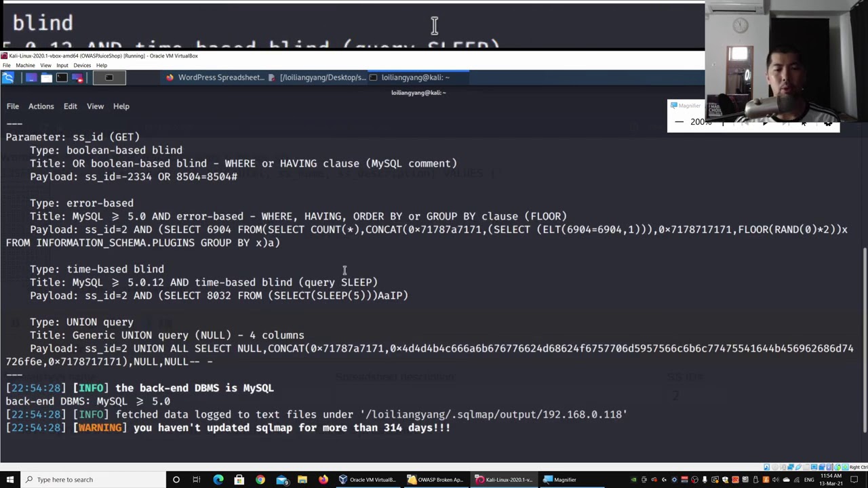Open the terminal Actions menu
The image size is (868, 488).
[x=41, y=106]
